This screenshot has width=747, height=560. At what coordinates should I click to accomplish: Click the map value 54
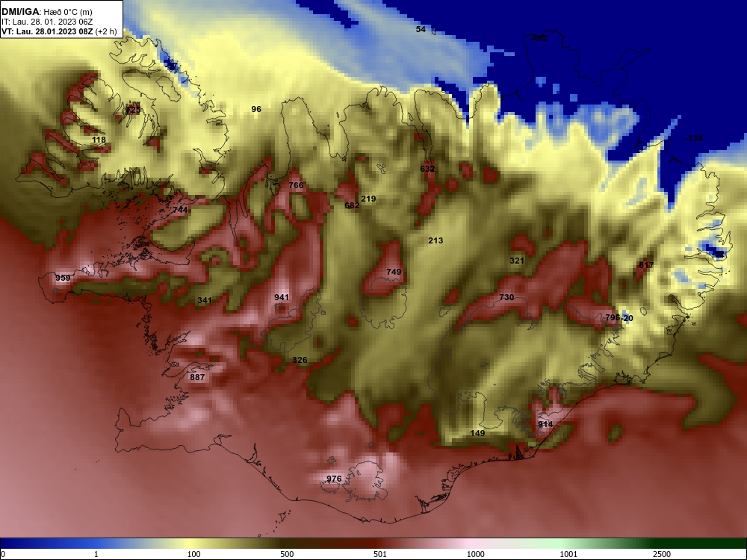[421, 30]
